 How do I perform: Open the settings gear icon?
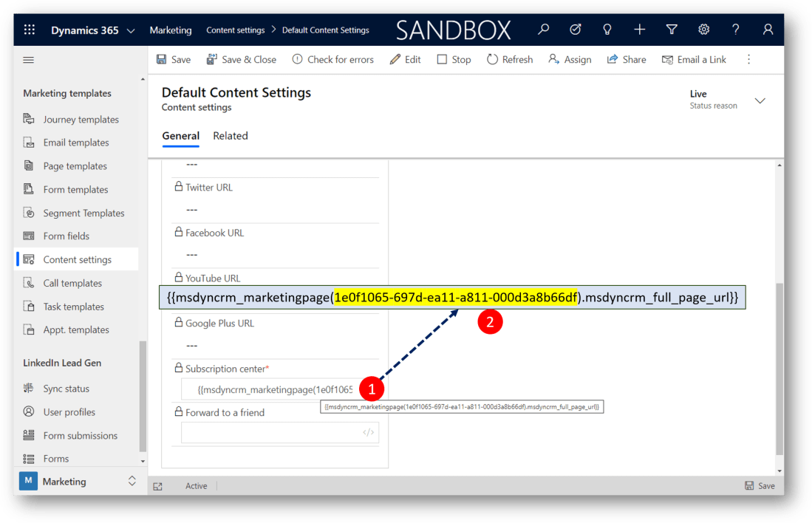pos(704,30)
